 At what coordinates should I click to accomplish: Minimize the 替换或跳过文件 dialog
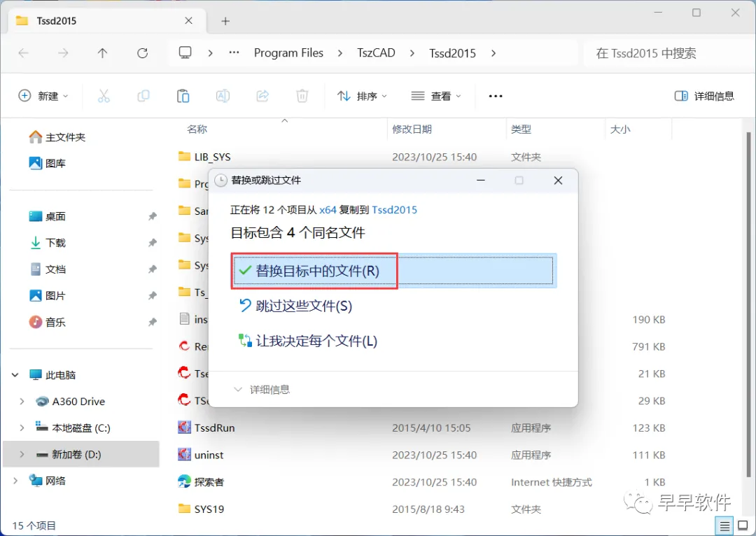(481, 181)
